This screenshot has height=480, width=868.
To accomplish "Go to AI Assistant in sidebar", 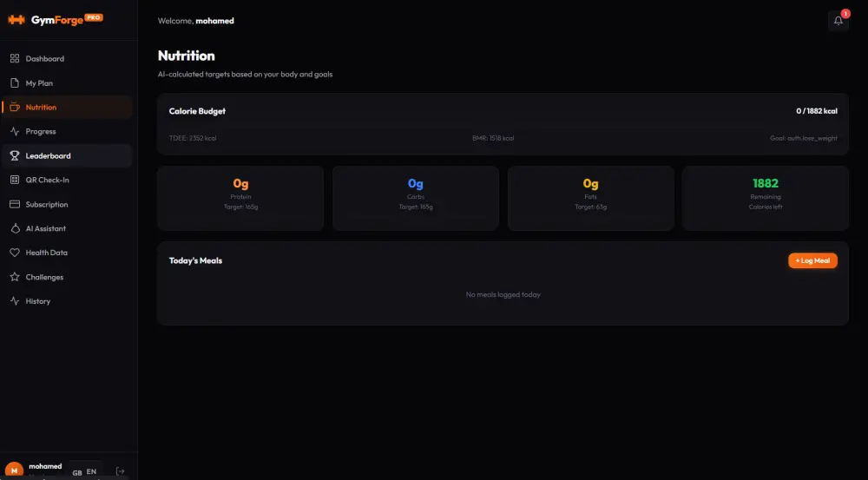I will click(x=67, y=228).
